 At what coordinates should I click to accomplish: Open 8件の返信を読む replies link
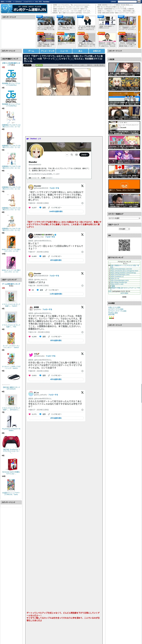point(56,260)
